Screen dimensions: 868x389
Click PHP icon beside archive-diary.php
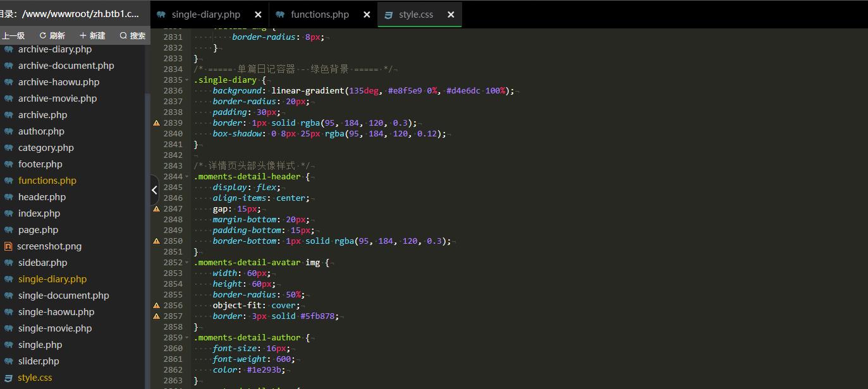coord(8,49)
